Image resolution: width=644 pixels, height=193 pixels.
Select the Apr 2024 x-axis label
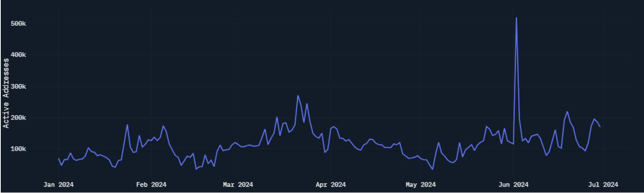[x=330, y=185]
